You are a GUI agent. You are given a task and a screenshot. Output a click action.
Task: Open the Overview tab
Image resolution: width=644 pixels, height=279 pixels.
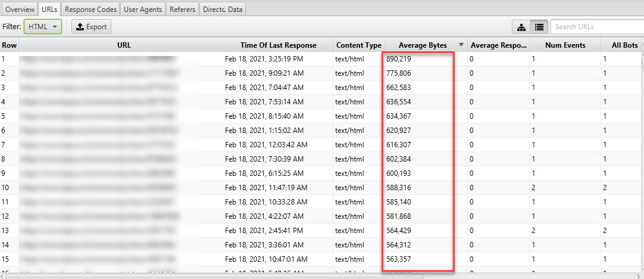point(20,8)
